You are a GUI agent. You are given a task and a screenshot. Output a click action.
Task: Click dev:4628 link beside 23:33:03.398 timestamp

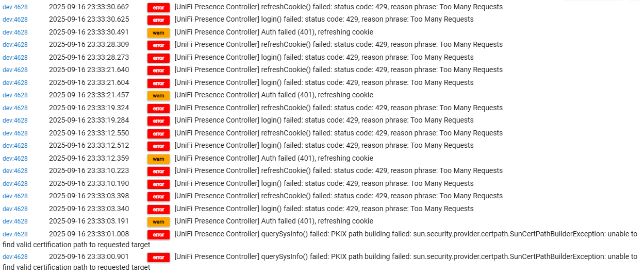pyautogui.click(x=15, y=196)
